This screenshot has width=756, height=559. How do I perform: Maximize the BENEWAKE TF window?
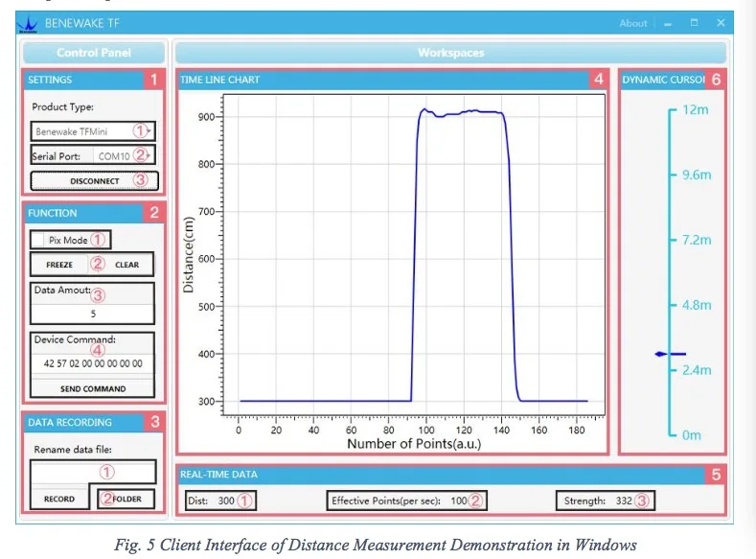pos(694,23)
